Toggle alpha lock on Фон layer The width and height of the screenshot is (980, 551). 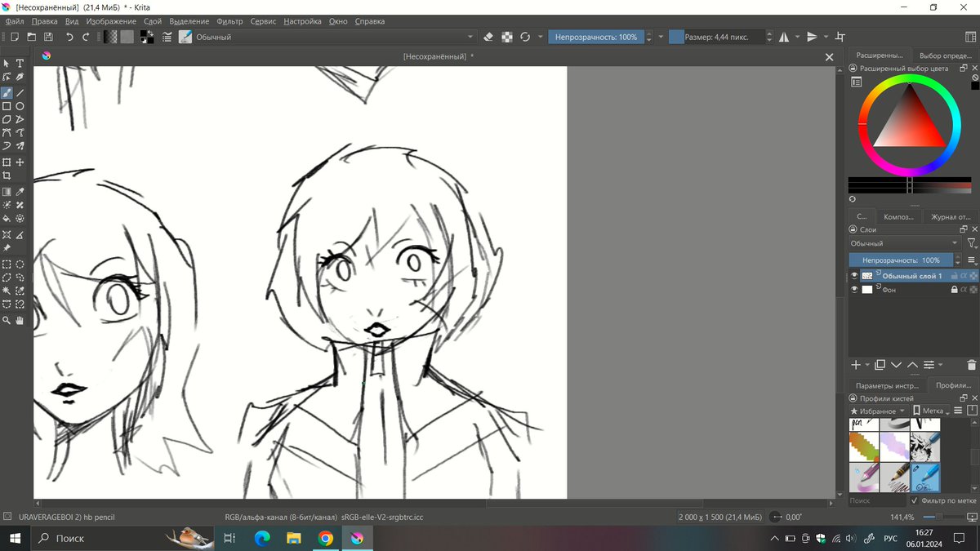(973, 289)
